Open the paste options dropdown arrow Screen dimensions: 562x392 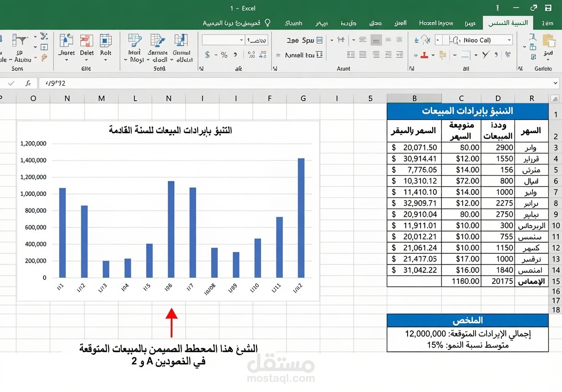pyautogui.click(x=549, y=59)
